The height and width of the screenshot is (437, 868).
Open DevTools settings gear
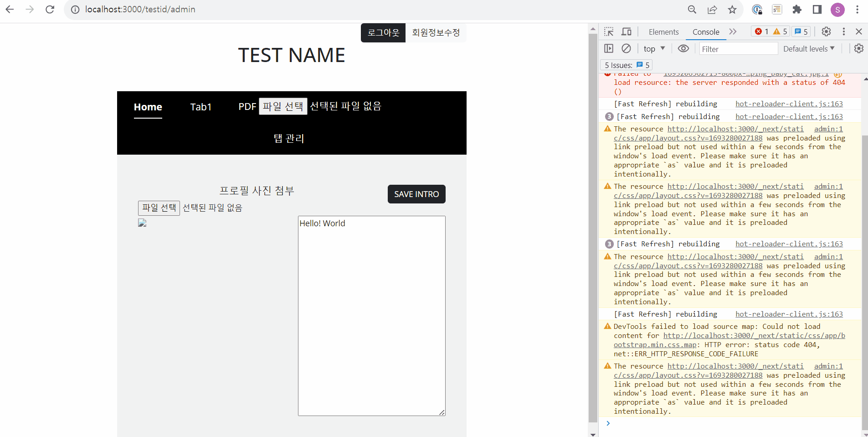click(826, 31)
